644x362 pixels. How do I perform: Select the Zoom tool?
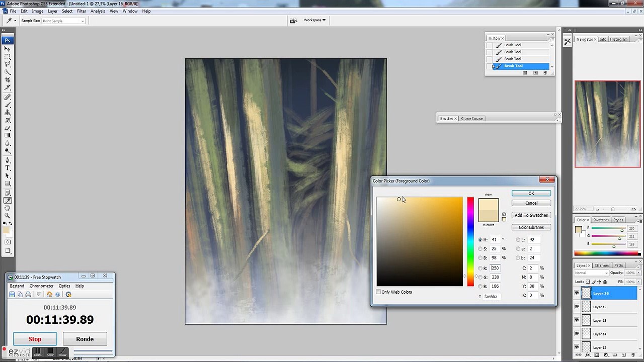8,215
